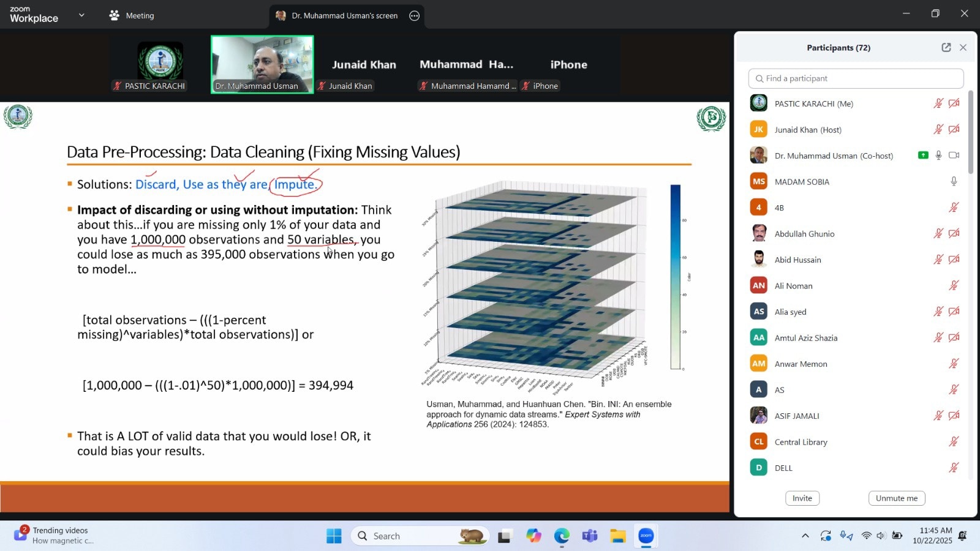Open File Explorer from taskbar

618,536
